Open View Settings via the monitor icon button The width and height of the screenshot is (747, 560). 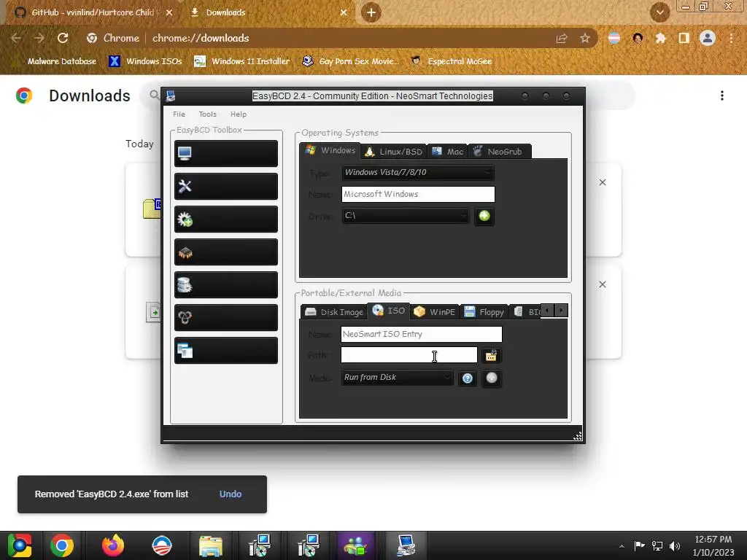click(226, 153)
